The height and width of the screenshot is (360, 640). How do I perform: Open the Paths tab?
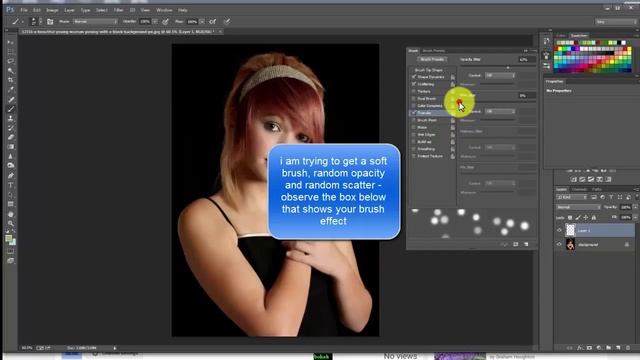tap(597, 189)
